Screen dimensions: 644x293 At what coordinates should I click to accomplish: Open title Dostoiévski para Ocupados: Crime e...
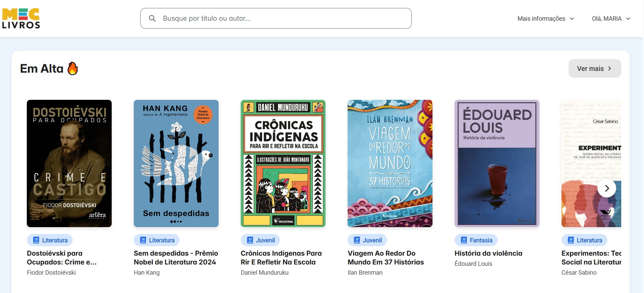pos(62,258)
